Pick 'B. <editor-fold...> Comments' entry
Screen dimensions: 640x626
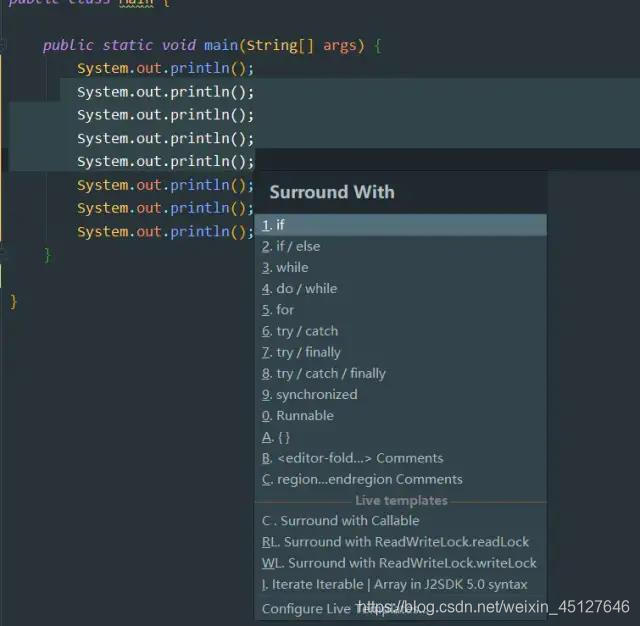400,458
